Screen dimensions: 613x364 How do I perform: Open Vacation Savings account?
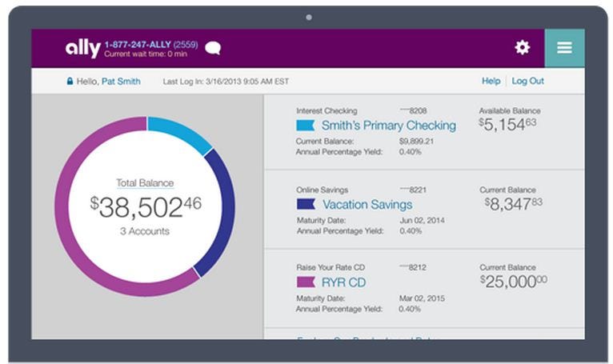pos(367,205)
